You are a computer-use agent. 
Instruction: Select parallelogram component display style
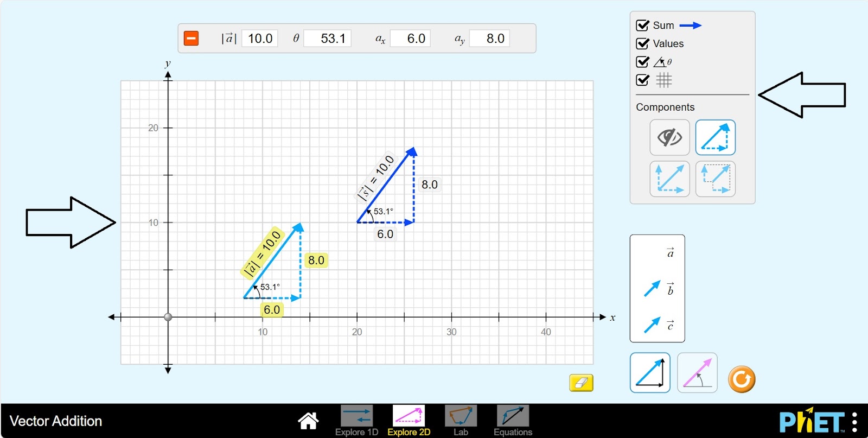669,179
